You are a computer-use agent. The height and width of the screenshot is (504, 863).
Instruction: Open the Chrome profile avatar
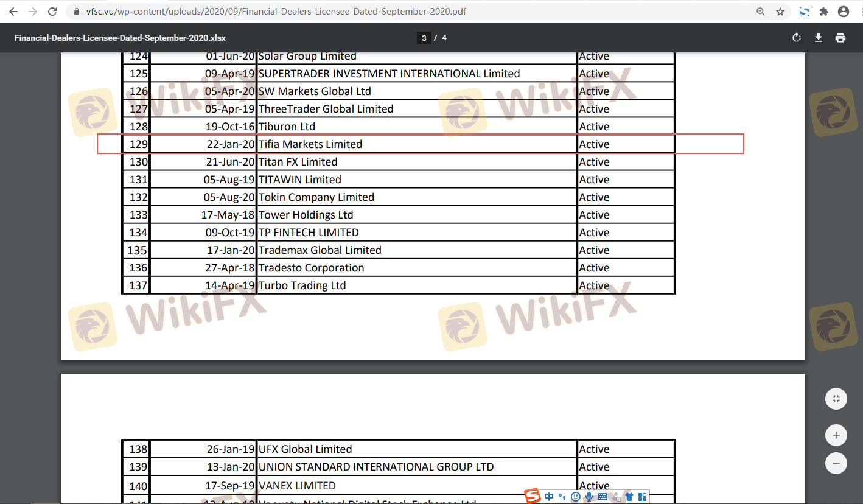pos(843,12)
